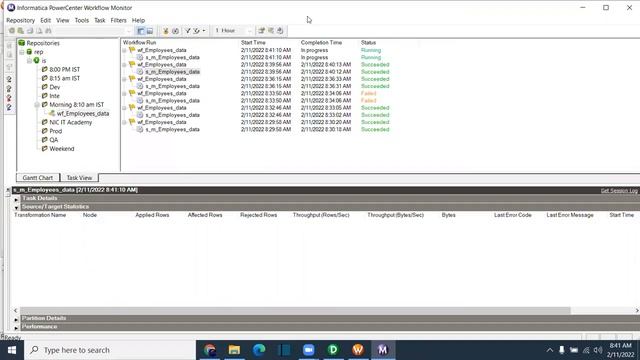The image size is (640, 360).
Task: Click the 'Type here to search' taskbar box
Action: (x=110, y=350)
